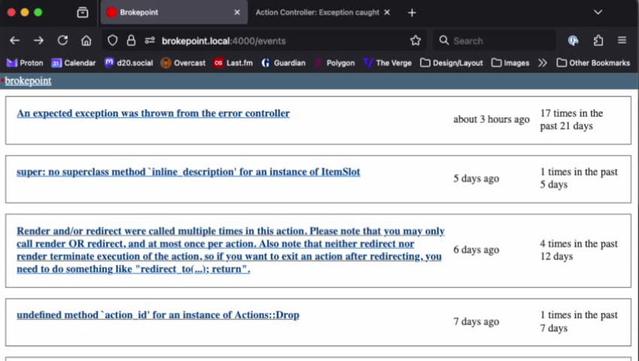Image resolution: width=639 pixels, height=361 pixels.
Task: Click '1 times in the past 7 days'
Action: pos(579,321)
